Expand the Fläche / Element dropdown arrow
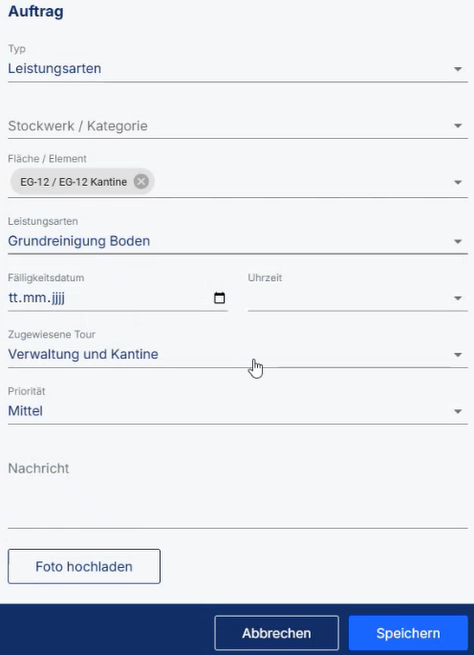 tap(458, 183)
